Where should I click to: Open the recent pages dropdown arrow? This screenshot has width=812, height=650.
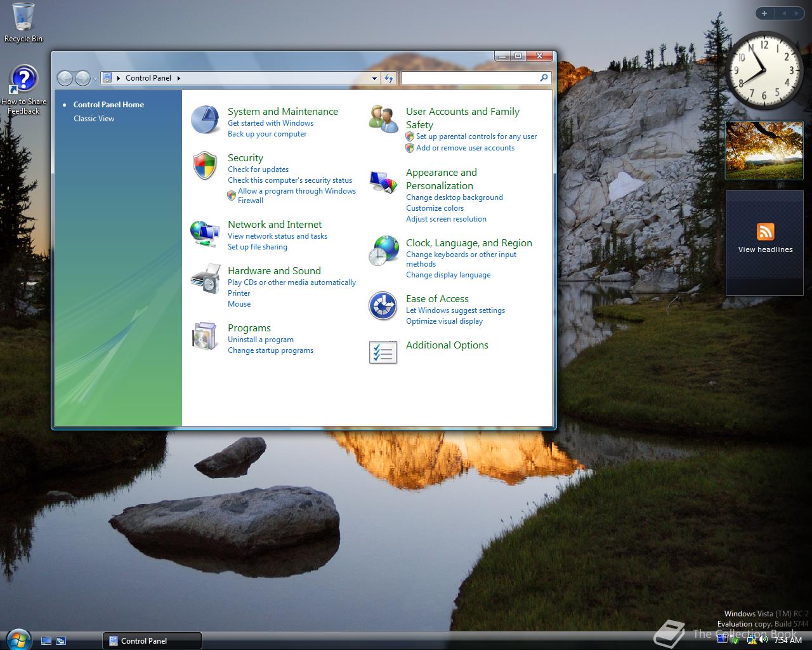click(x=95, y=79)
